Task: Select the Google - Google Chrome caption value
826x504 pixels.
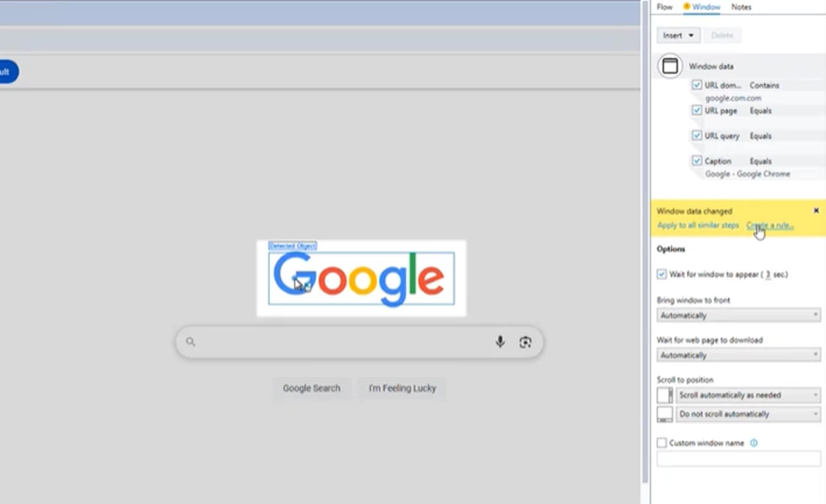Action: pyautogui.click(x=748, y=174)
